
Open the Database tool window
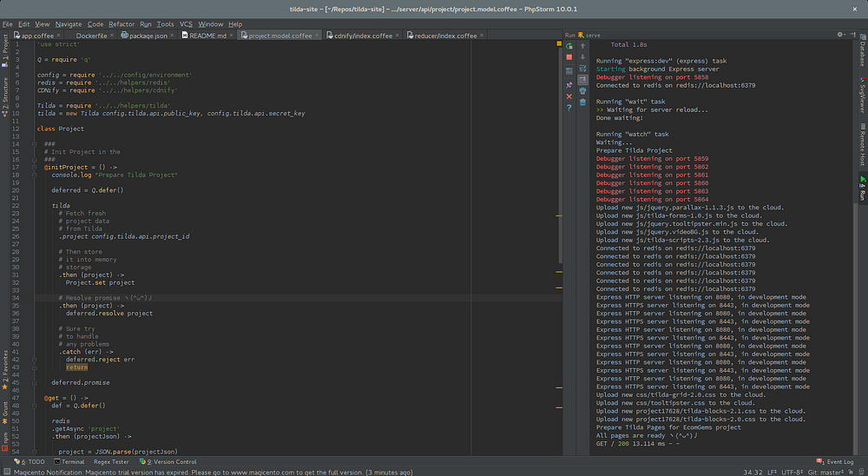click(863, 50)
